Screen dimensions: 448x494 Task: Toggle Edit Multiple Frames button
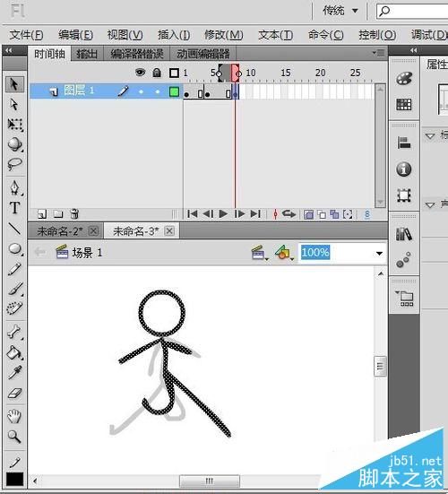[x=334, y=214]
